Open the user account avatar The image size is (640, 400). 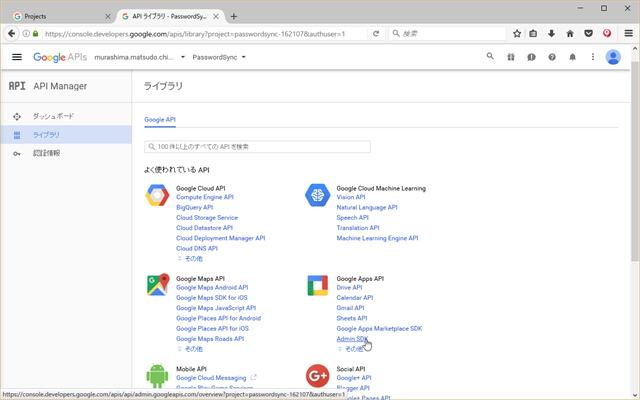point(613,57)
